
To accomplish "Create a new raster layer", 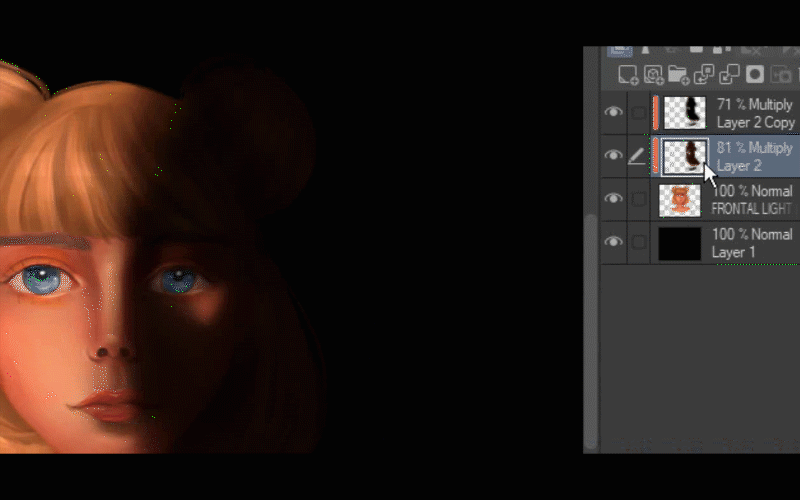I will (628, 74).
